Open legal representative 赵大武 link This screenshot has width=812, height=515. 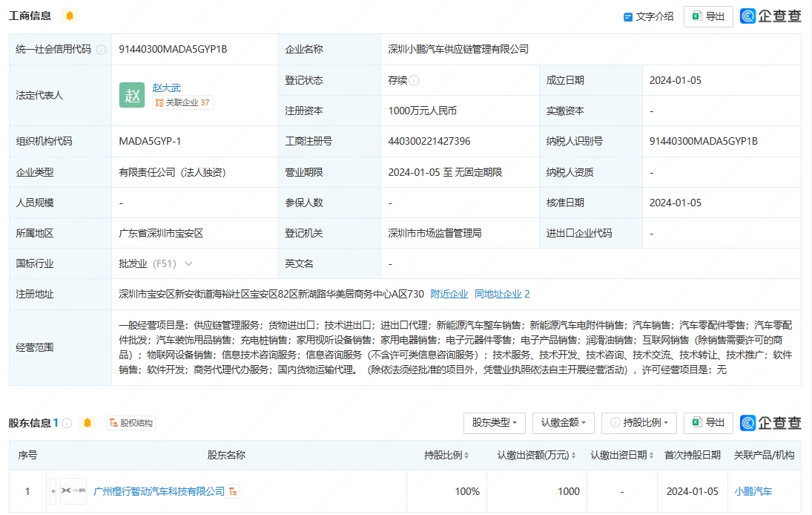[166, 88]
